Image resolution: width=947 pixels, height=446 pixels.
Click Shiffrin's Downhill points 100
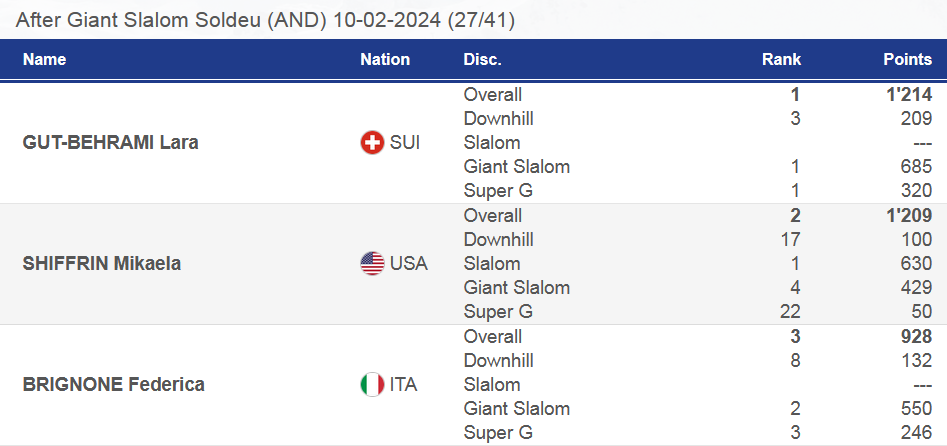point(917,240)
